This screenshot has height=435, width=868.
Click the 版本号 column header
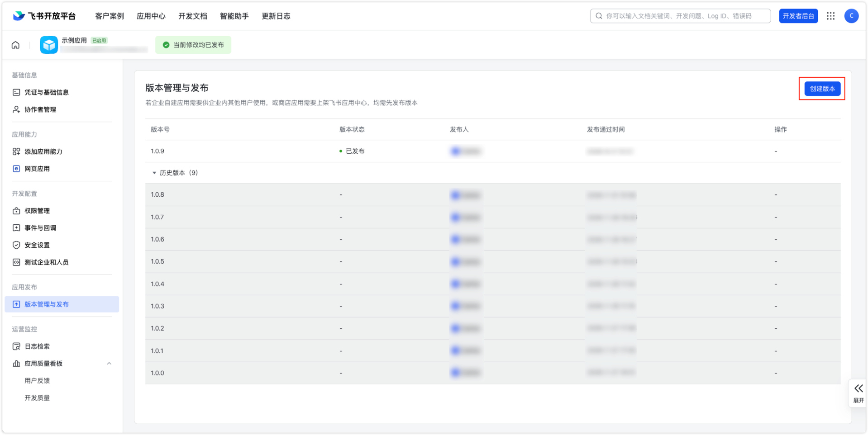pyautogui.click(x=160, y=129)
